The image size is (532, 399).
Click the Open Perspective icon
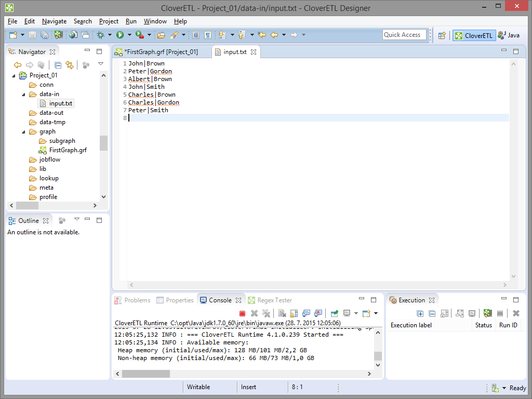coord(442,35)
